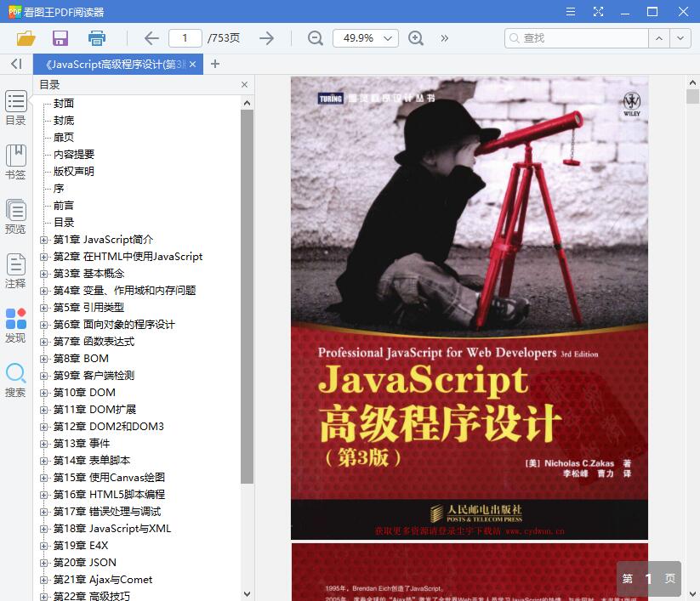Expand 第4章 变量、作用域和内存问题 node
Image resolution: width=700 pixels, height=601 pixels.
(x=43, y=291)
